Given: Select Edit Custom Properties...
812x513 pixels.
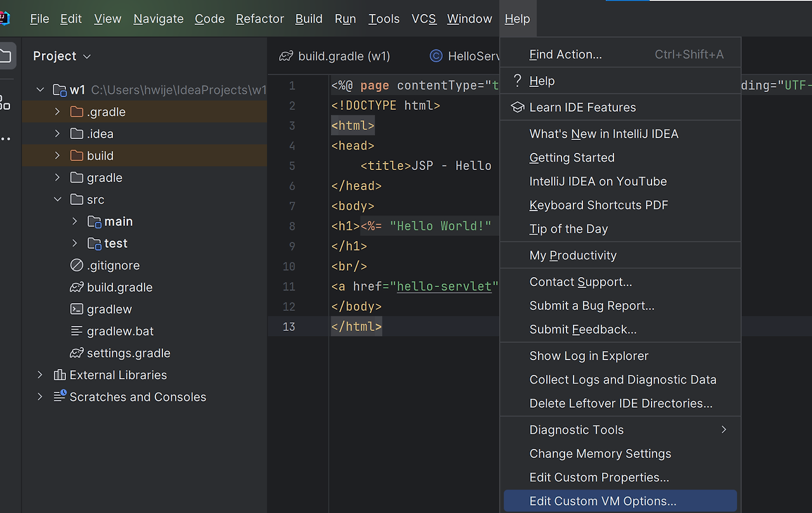Looking at the screenshot, I should pyautogui.click(x=620, y=477).
